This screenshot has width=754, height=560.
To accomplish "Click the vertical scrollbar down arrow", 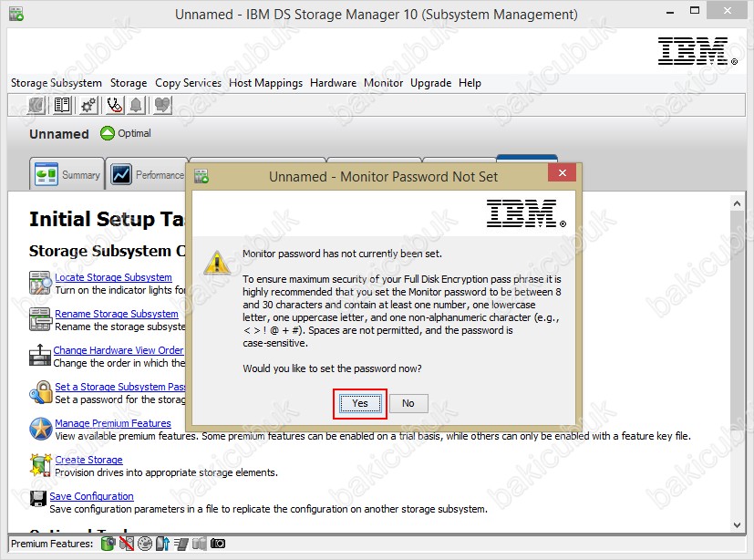I will point(738,524).
